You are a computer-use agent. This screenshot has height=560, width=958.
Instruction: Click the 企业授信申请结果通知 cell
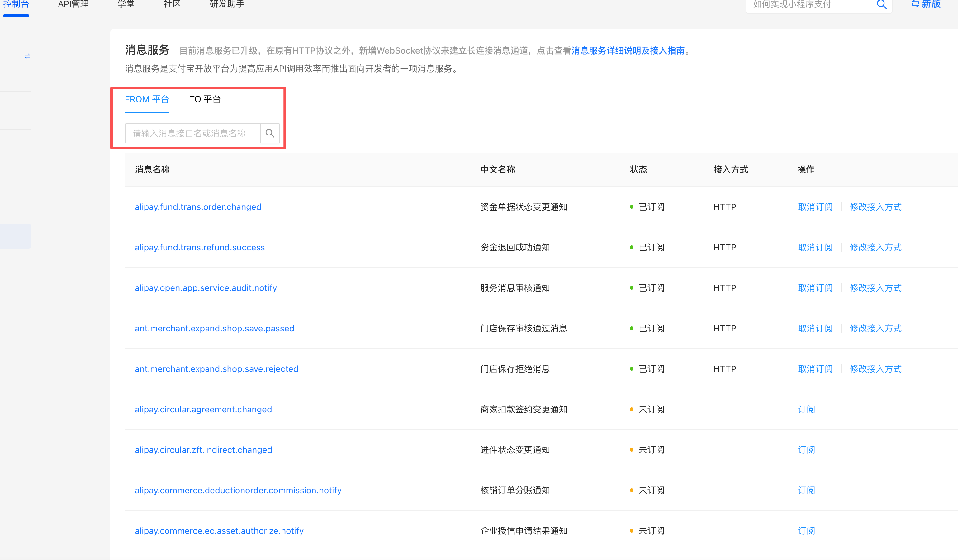(524, 531)
